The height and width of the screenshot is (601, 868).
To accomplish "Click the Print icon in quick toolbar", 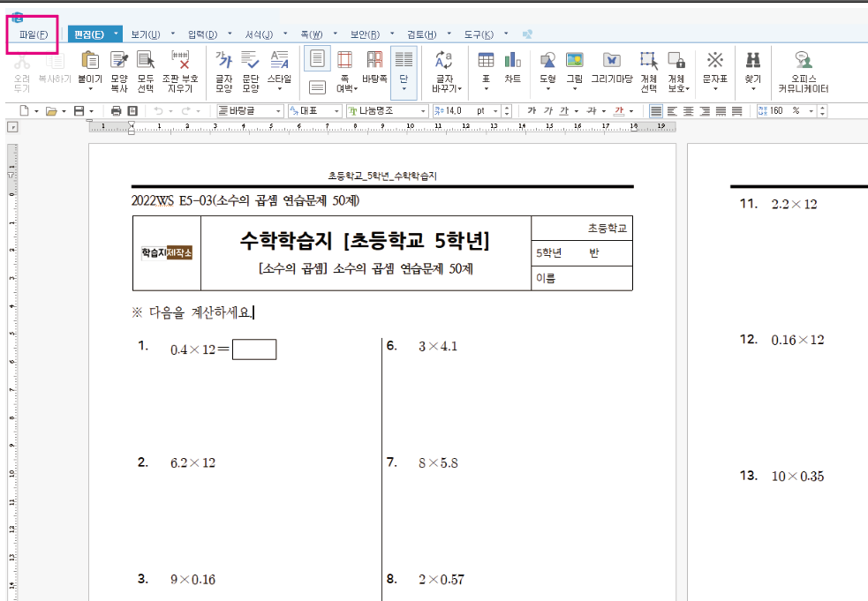I will pos(116,110).
